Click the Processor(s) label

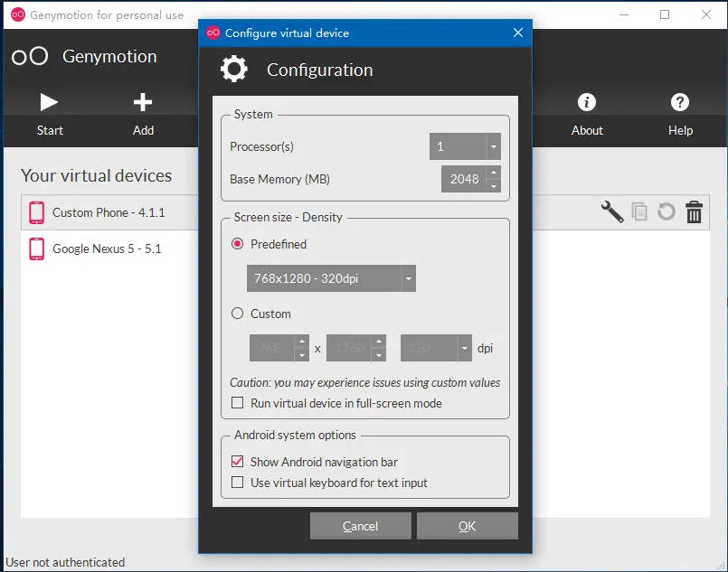coord(261,146)
